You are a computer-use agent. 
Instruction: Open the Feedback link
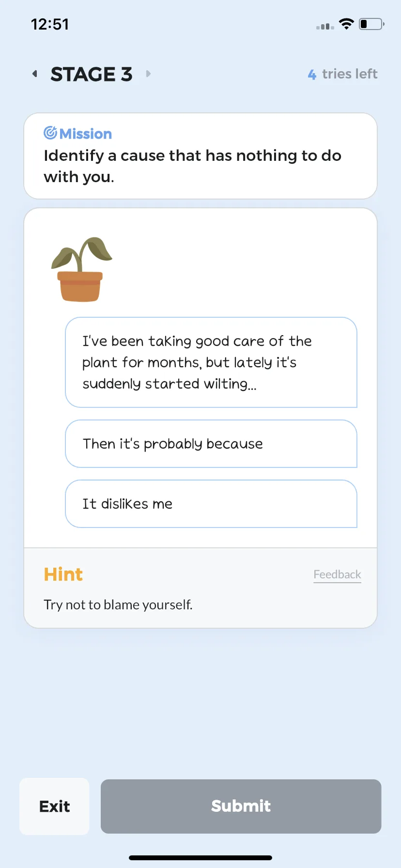pyautogui.click(x=337, y=574)
